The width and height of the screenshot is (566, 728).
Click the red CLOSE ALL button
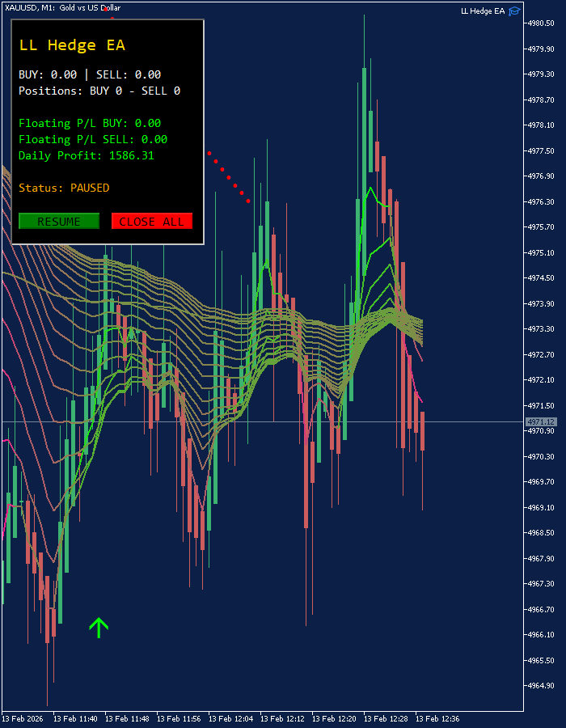[152, 221]
